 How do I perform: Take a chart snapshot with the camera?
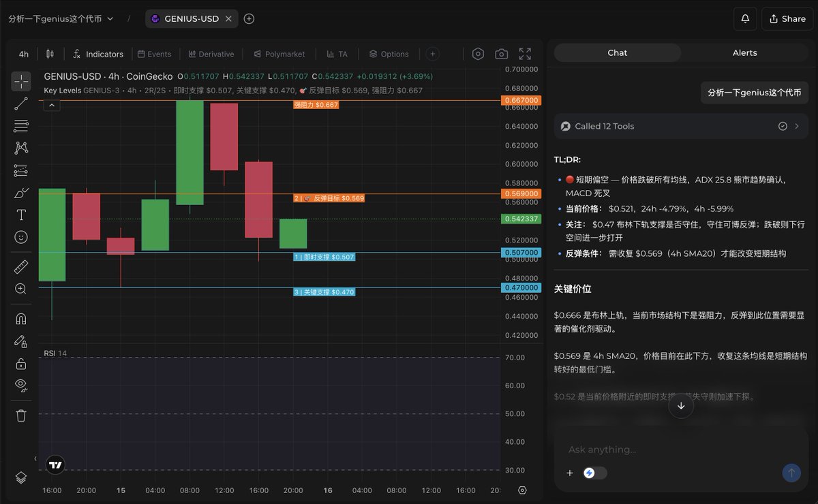click(x=501, y=54)
